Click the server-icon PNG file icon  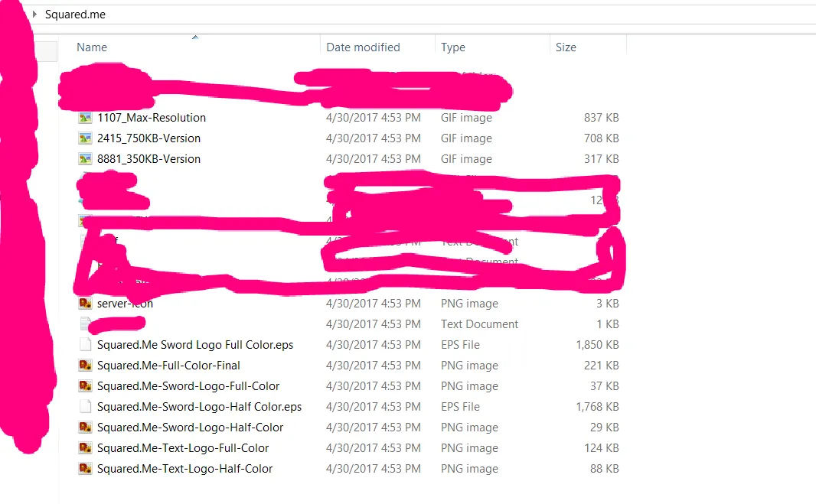tap(85, 303)
